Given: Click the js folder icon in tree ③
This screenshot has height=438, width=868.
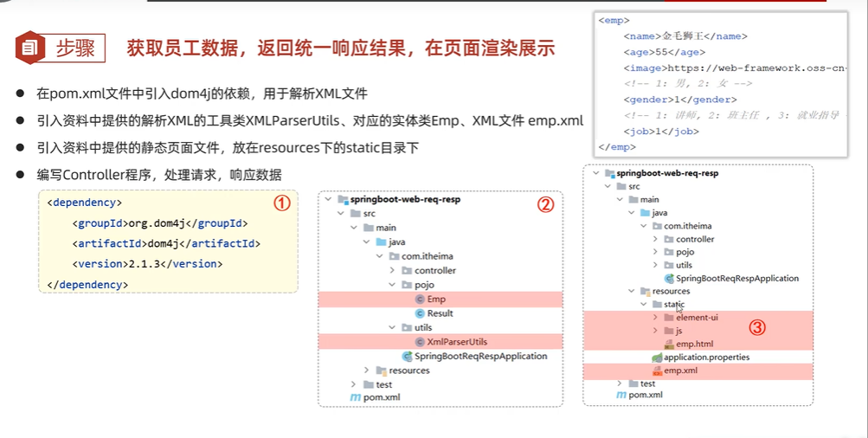Looking at the screenshot, I should pos(669,331).
